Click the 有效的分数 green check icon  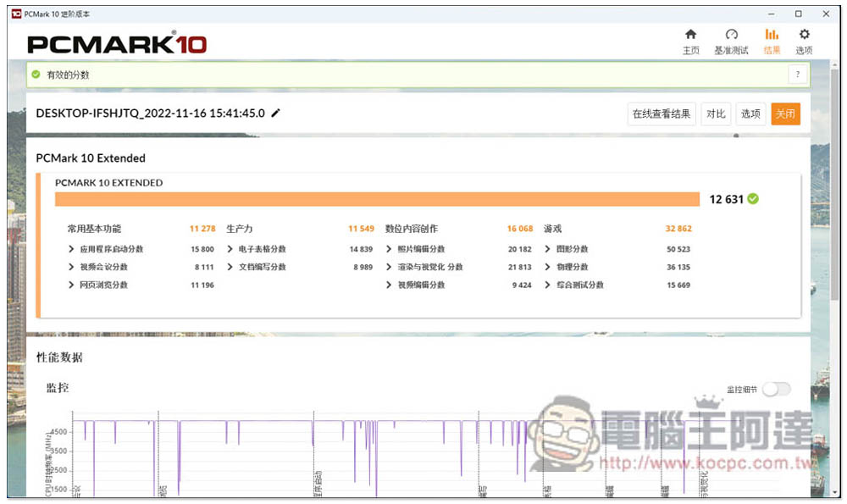pyautogui.click(x=36, y=75)
